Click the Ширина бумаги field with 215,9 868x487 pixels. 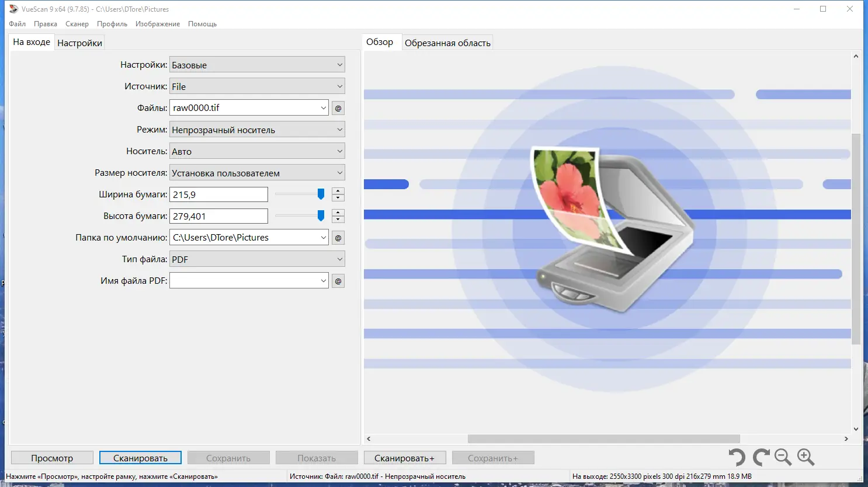(x=218, y=194)
